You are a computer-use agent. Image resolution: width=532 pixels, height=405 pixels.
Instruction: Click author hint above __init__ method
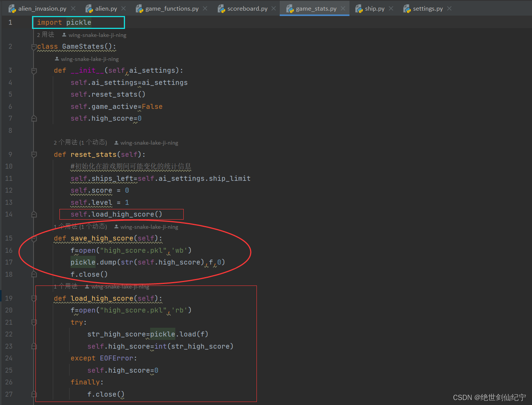87,59
